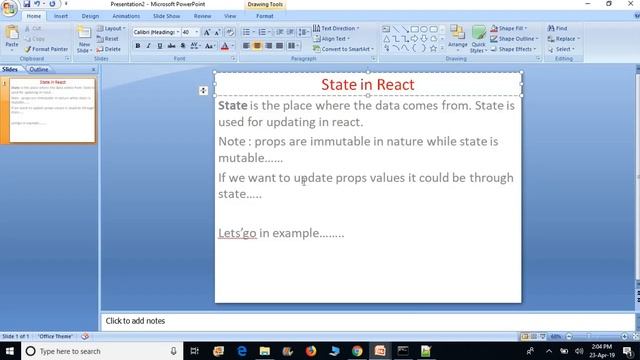Open Shape Fill options
The image size is (640, 360).
509,28
